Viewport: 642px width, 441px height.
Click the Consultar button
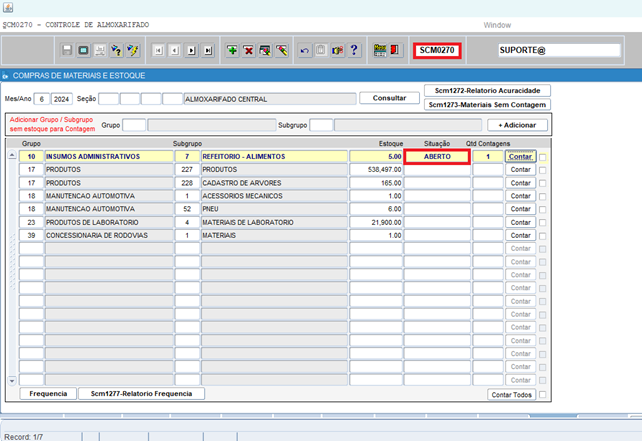point(389,98)
